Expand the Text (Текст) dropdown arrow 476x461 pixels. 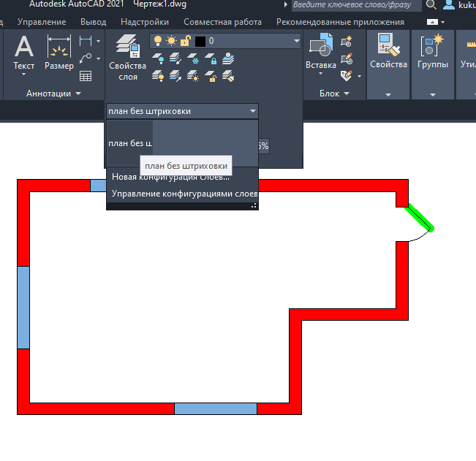point(23,74)
